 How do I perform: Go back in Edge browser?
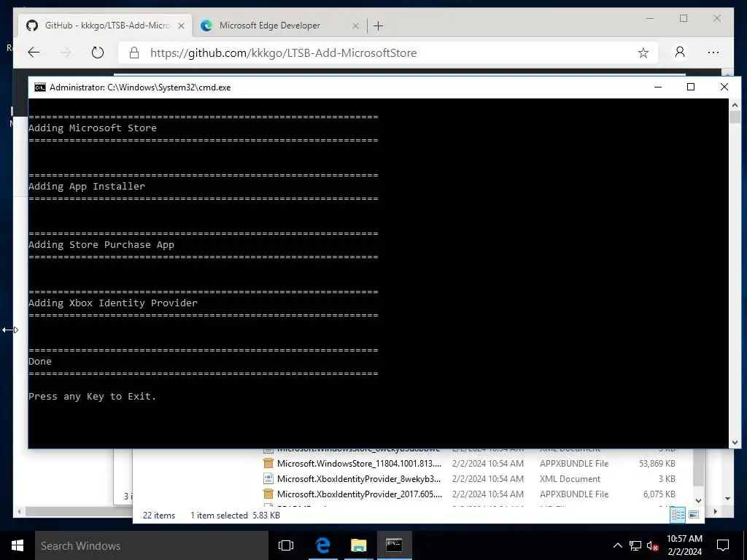(34, 52)
